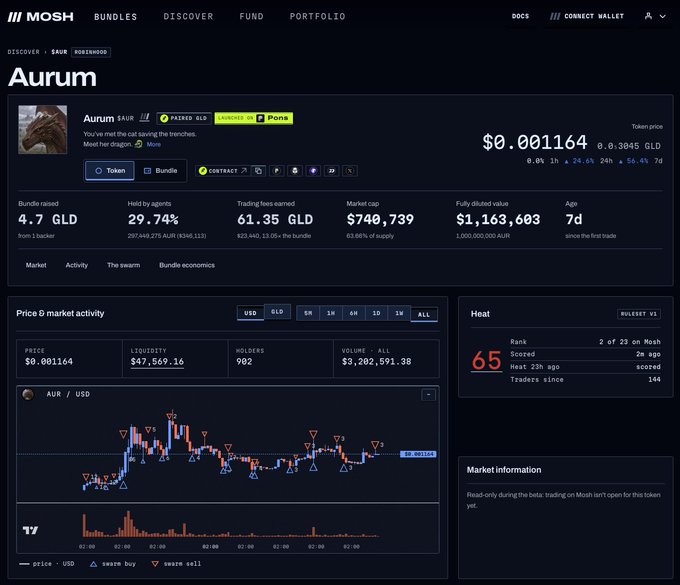Switch to the Market tab

click(36, 265)
